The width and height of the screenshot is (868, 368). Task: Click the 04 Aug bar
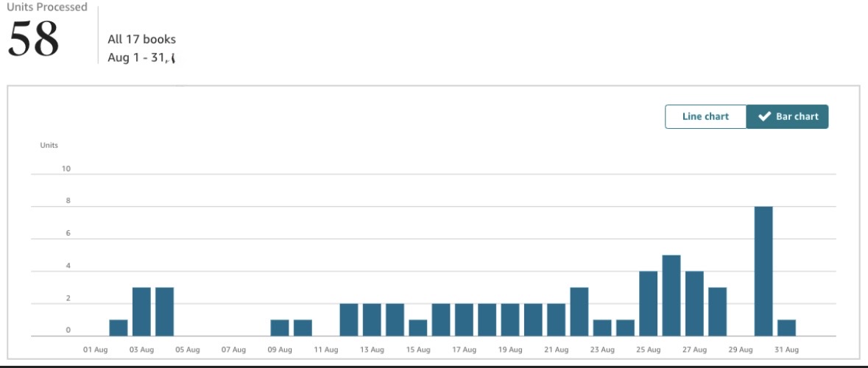[164, 311]
